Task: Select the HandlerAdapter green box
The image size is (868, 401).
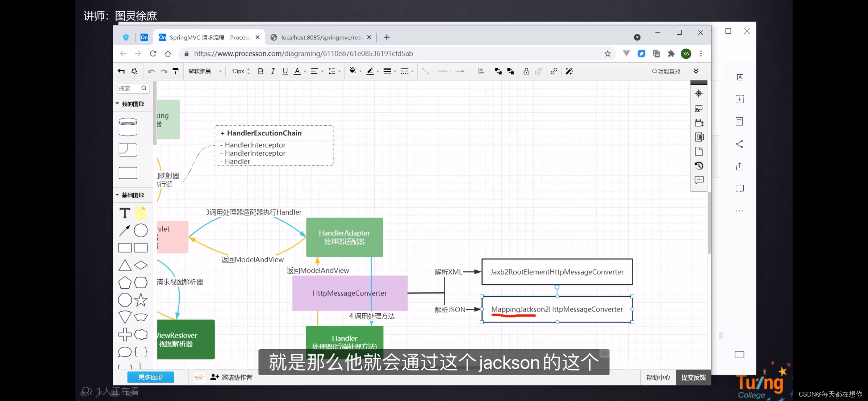Action: point(345,237)
